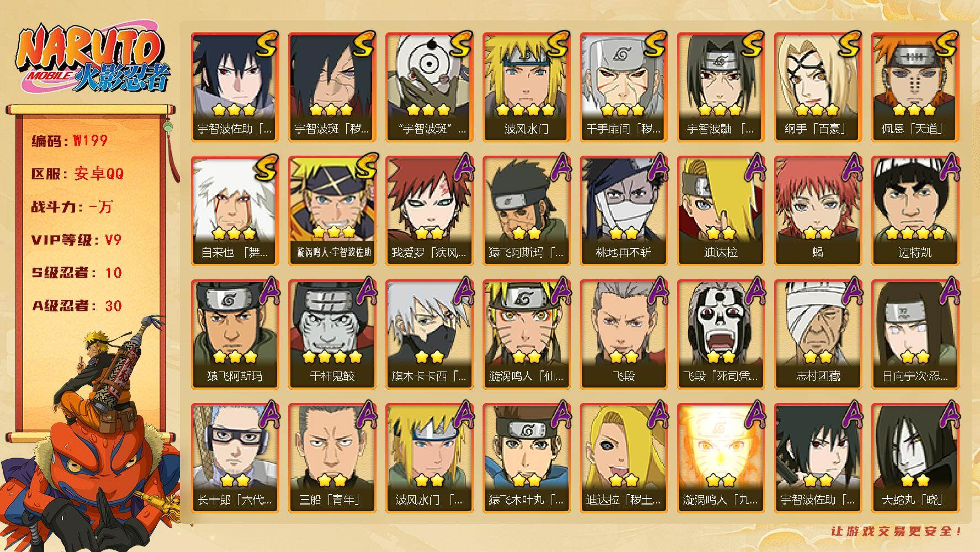Select the 编码: W199 text on scroll
This screenshot has width=980, height=552.
point(70,141)
